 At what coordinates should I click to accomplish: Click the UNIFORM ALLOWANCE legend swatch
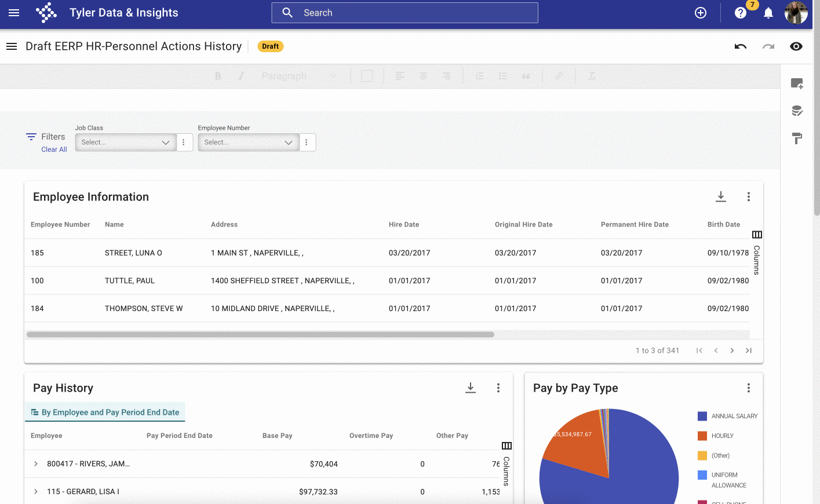coord(702,475)
